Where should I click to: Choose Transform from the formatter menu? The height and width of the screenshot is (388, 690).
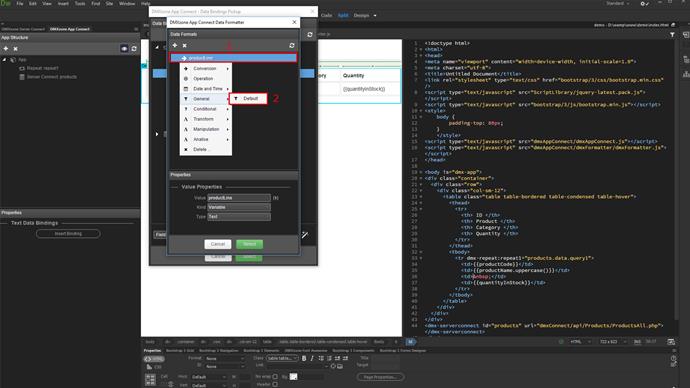[x=206, y=119]
